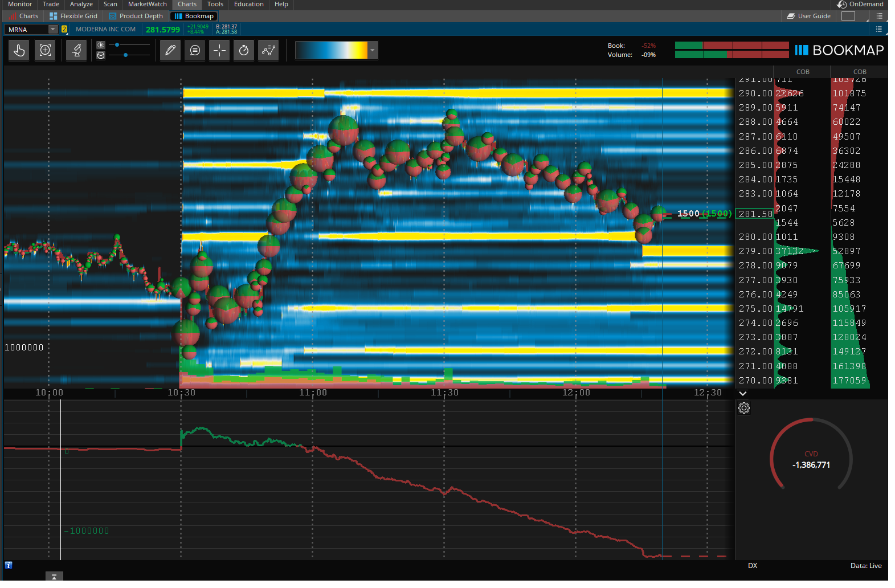This screenshot has width=895, height=588.
Task: Click the 10:30 time axis label
Action: click(x=181, y=393)
